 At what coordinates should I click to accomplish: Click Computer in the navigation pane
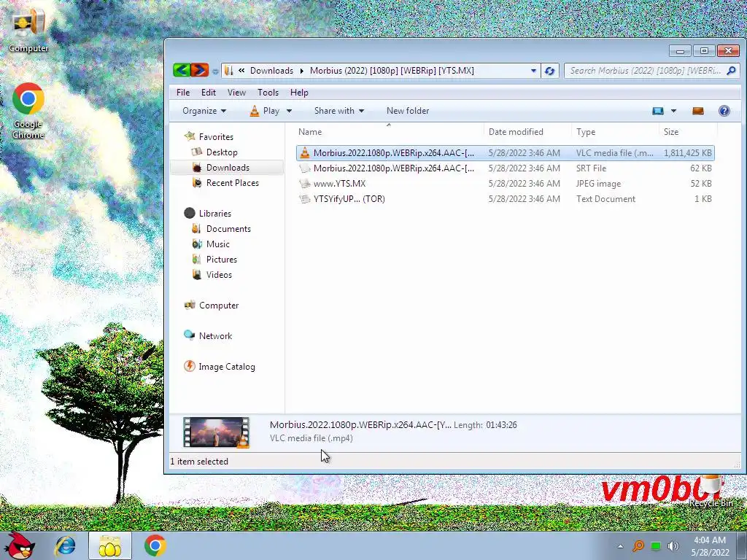coord(219,306)
